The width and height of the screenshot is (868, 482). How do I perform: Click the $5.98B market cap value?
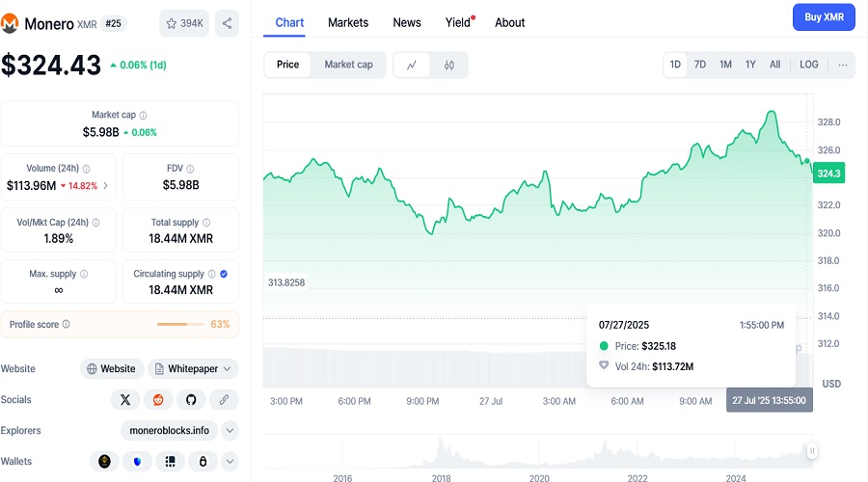(100, 132)
